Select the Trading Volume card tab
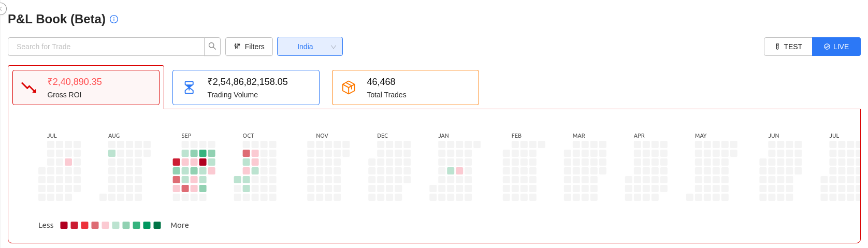 click(245, 87)
